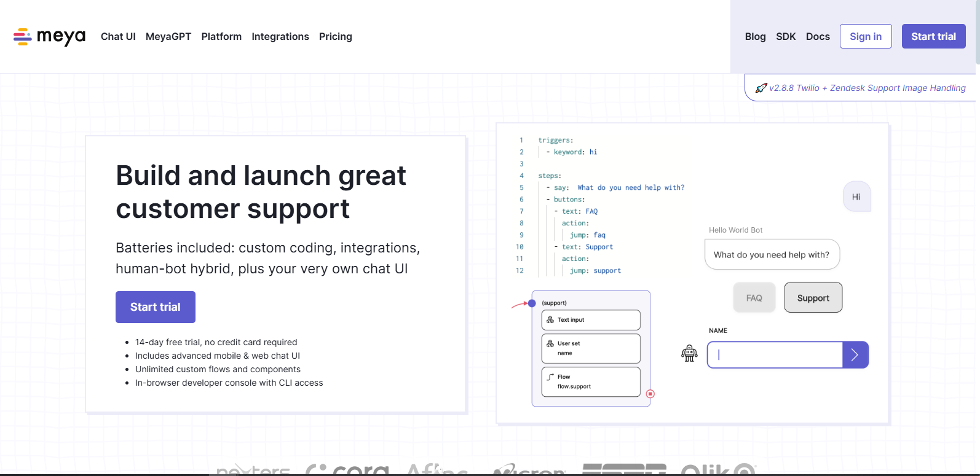Click 'Includes advanced mobile & web chat UI'
The image size is (980, 476).
pyautogui.click(x=218, y=356)
